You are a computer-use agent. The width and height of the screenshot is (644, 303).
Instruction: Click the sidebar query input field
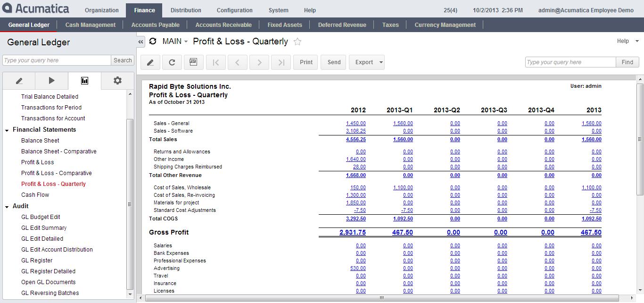click(57, 60)
